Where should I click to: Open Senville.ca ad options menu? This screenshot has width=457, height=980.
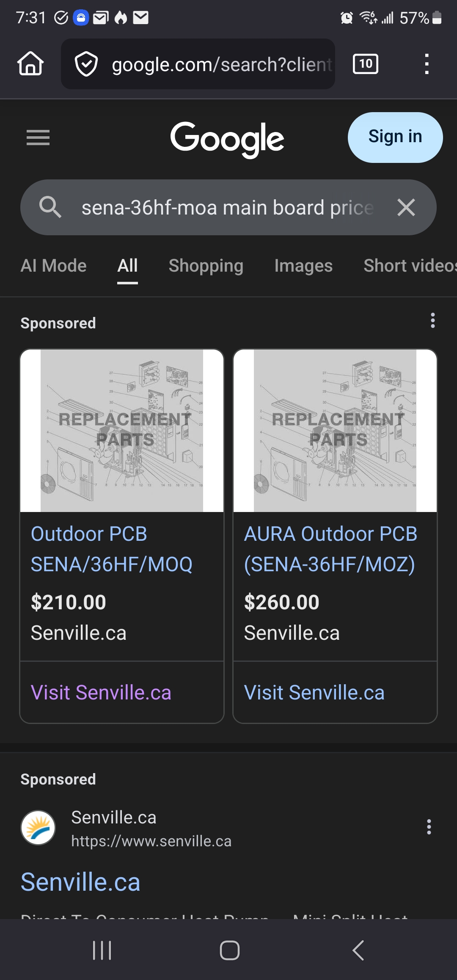click(429, 827)
